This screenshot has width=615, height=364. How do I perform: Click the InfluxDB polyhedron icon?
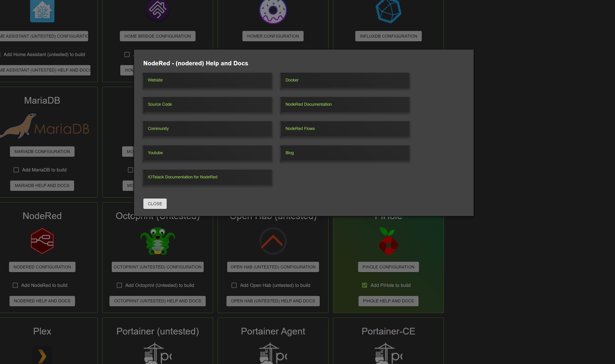click(388, 11)
